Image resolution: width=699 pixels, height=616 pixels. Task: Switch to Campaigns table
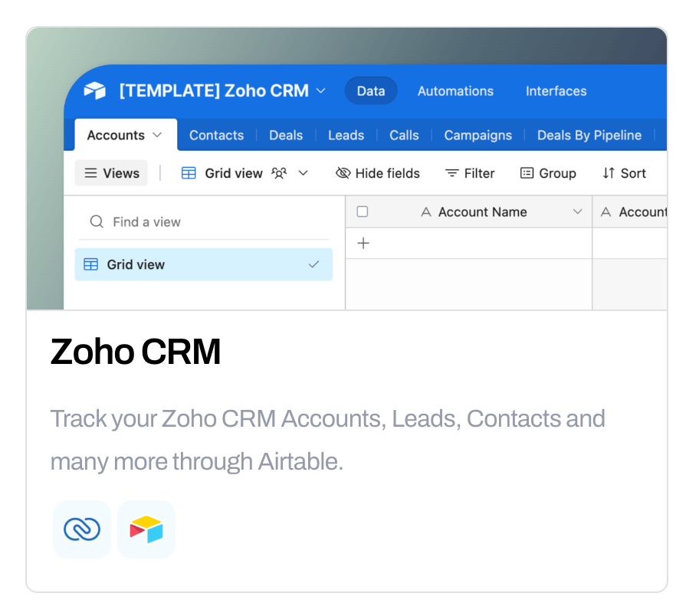coord(478,135)
